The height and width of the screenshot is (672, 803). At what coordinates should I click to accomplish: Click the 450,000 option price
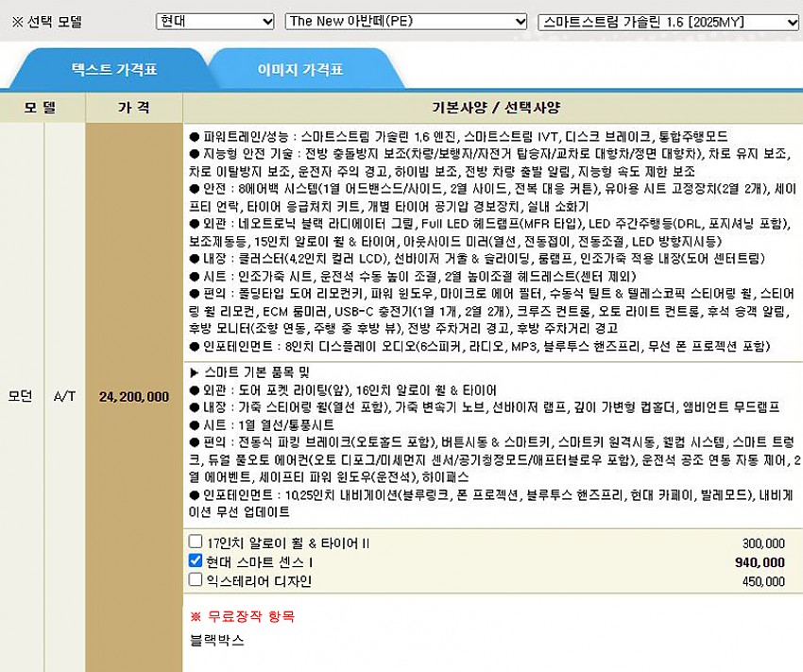(762, 580)
